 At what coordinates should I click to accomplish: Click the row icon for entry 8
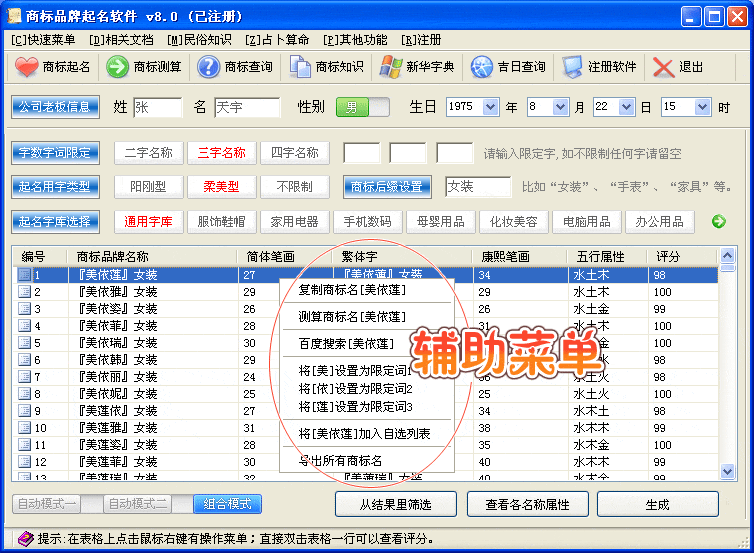(25, 393)
